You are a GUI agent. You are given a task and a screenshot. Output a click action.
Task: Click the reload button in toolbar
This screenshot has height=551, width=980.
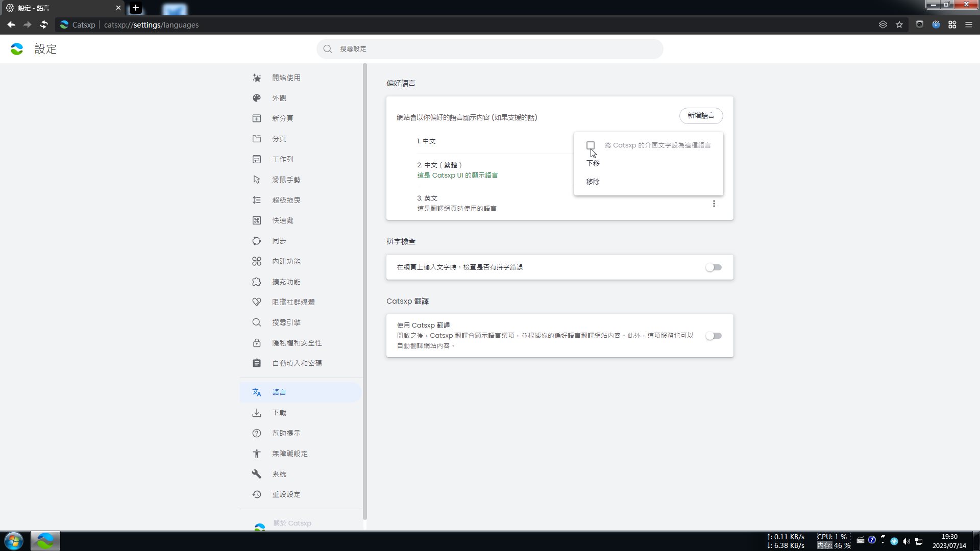[44, 24]
